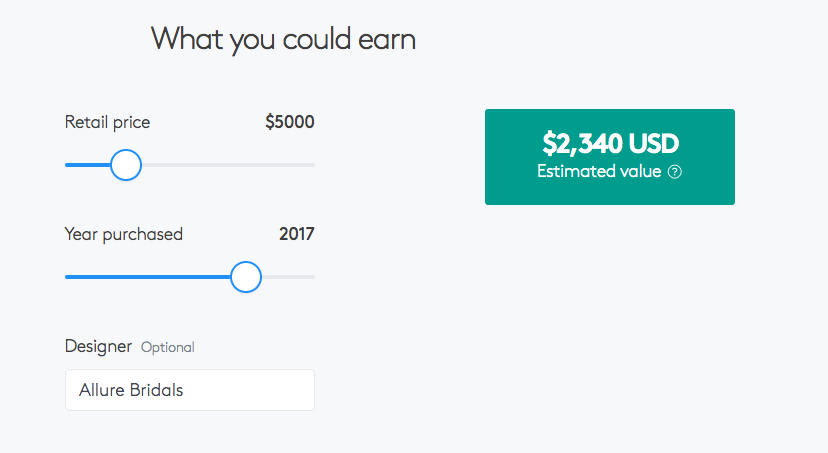
Task: Click the gray end of Year purchased slider track
Action: [x=288, y=277]
